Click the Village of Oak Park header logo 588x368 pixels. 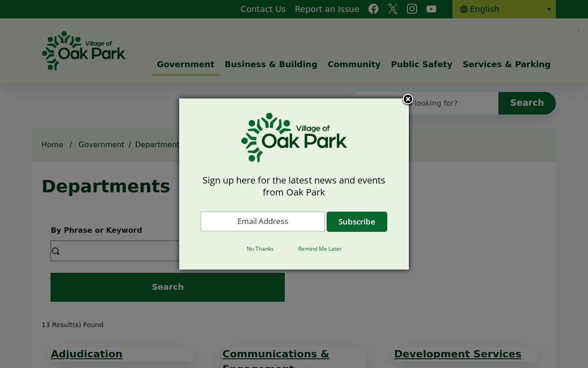pyautogui.click(x=84, y=51)
